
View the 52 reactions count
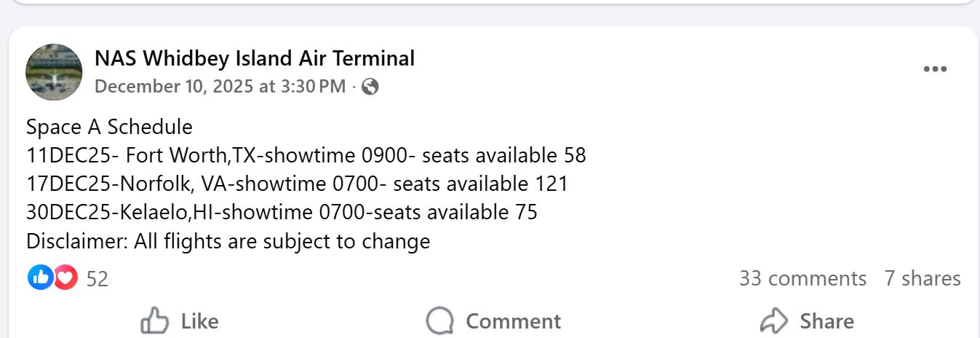97,279
